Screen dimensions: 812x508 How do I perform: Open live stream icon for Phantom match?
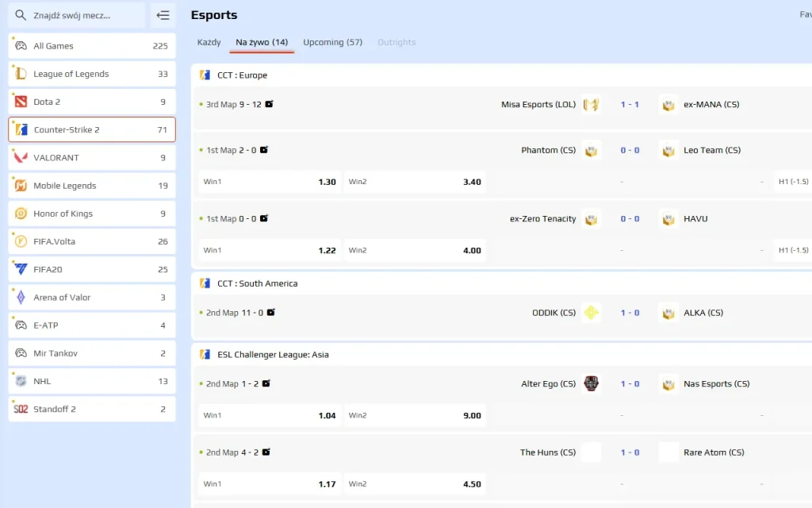click(264, 149)
